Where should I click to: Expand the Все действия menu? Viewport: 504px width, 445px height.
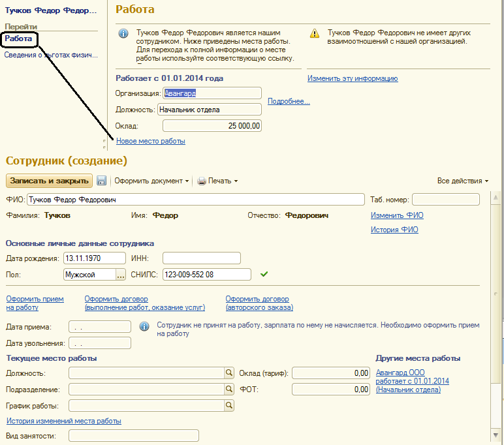pyautogui.click(x=463, y=181)
